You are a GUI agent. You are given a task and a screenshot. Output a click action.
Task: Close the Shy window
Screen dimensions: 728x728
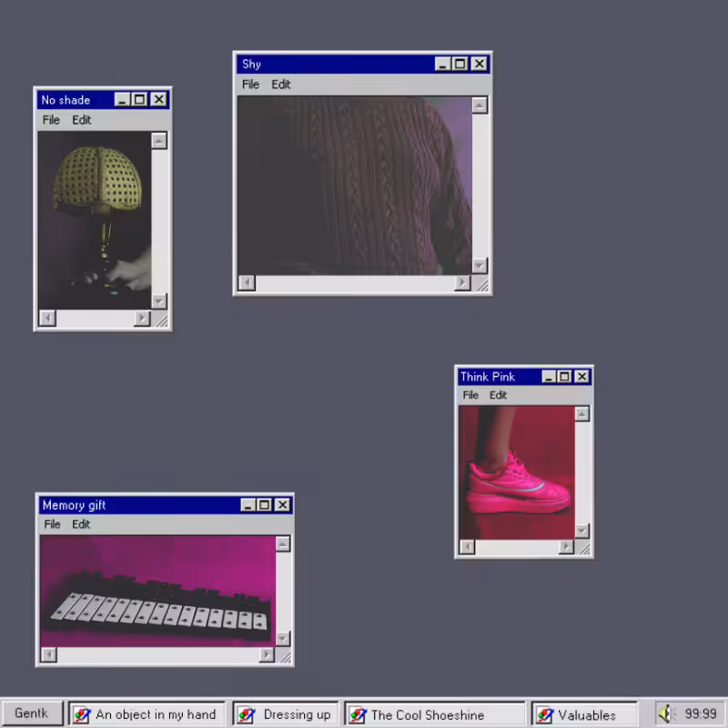tap(480, 64)
